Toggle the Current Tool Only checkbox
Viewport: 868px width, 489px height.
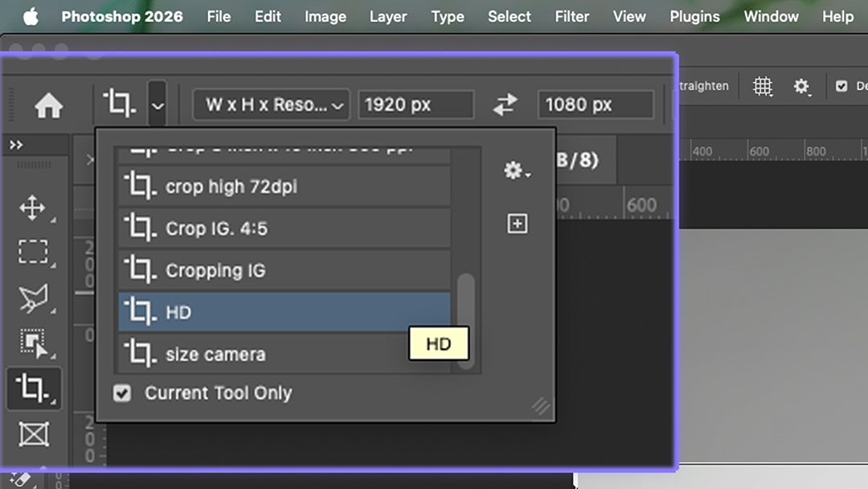pyautogui.click(x=122, y=393)
